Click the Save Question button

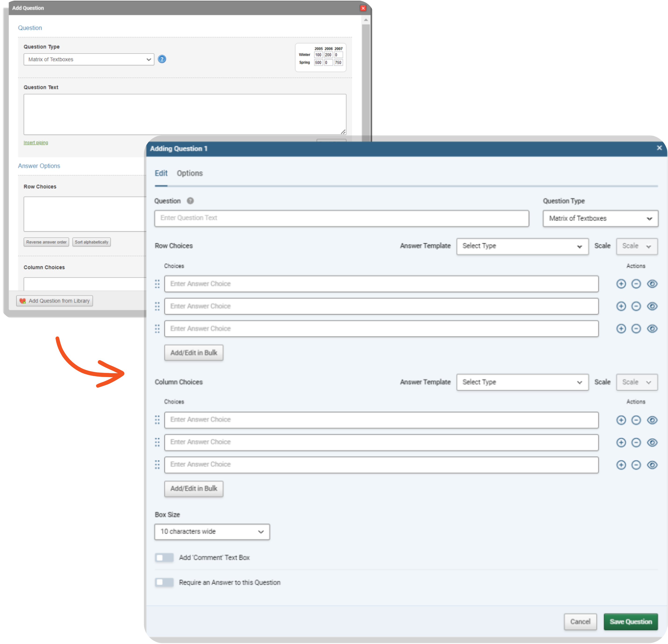[630, 622]
